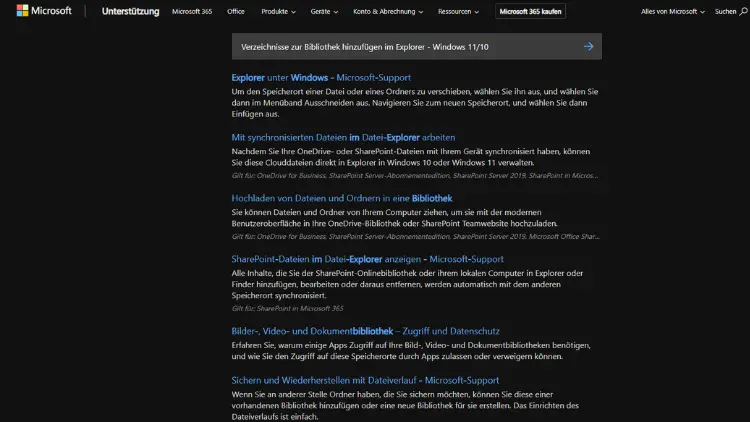Open result 'Explorer unter Windows - Microsoft-Support'

coord(321,78)
